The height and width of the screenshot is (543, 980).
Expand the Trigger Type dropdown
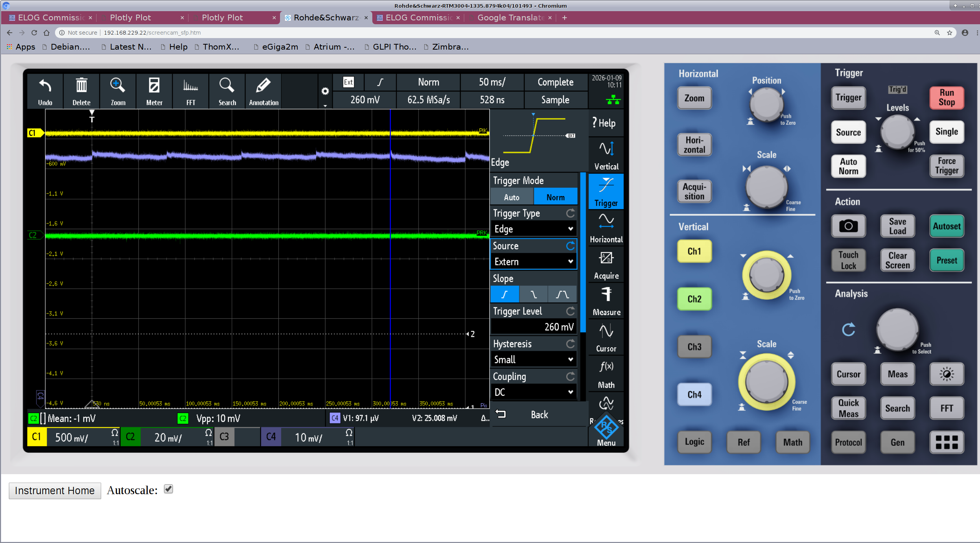[533, 229]
